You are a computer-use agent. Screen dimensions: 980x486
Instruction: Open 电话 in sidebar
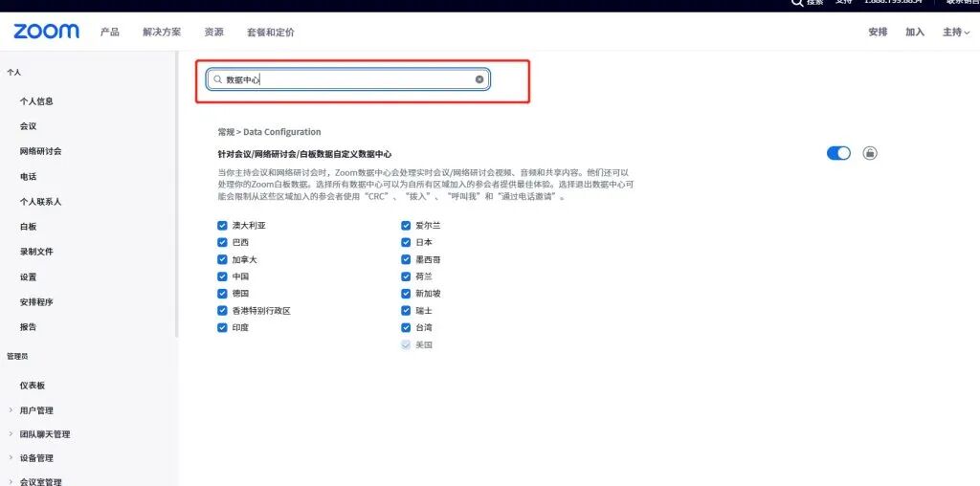[28, 177]
